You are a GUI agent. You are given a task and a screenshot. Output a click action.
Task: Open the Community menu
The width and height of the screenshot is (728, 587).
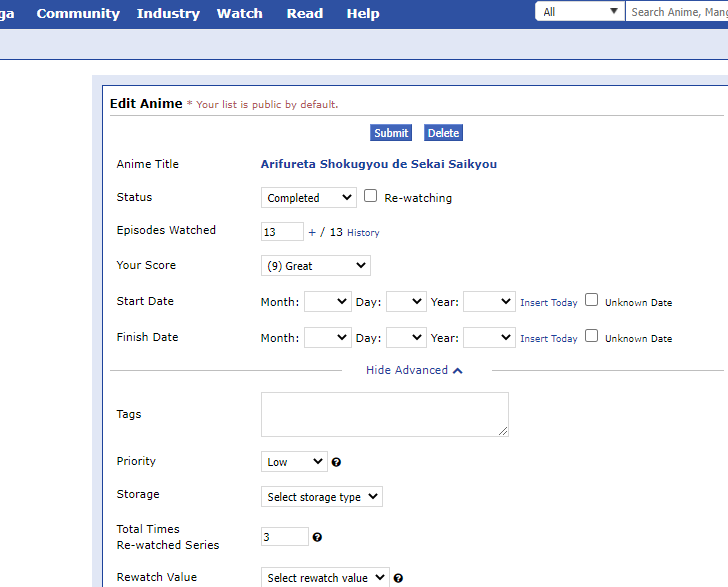[x=78, y=13]
